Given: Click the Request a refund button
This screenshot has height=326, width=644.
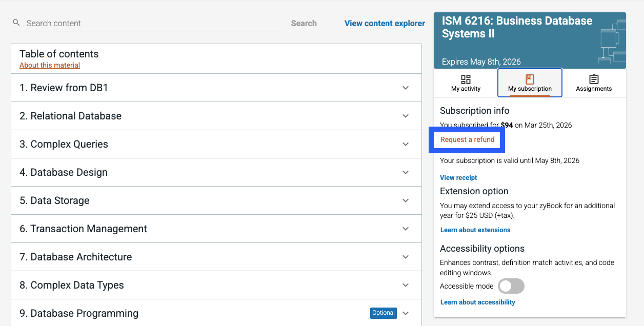Looking at the screenshot, I should click(467, 139).
